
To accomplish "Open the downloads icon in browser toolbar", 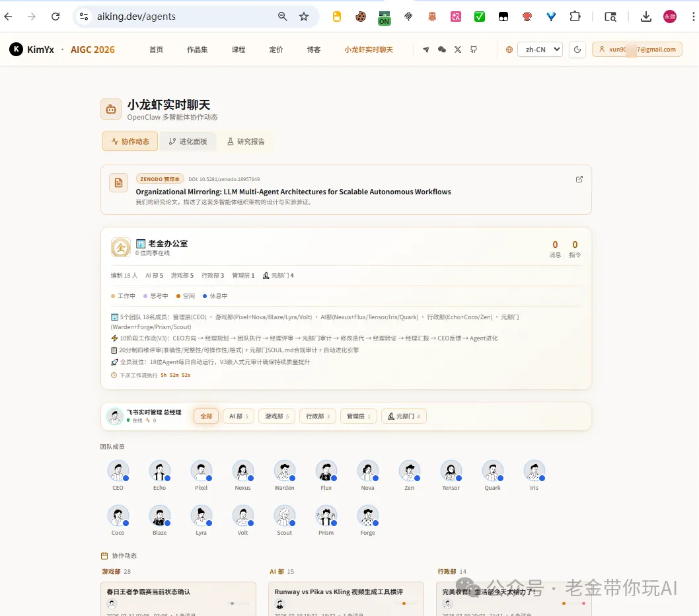I will coord(645,17).
